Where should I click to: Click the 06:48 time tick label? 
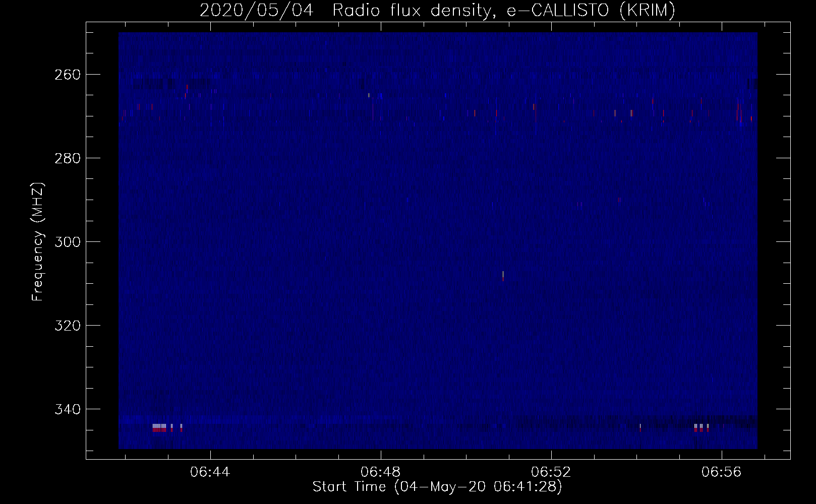[x=381, y=472]
